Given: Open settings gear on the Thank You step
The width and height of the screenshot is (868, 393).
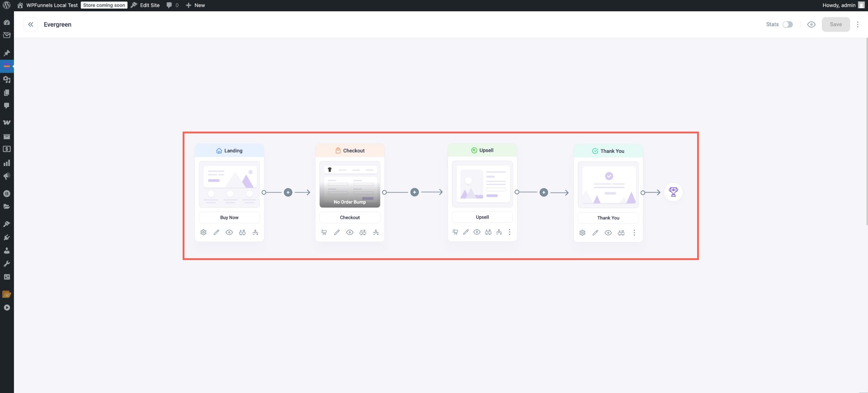Looking at the screenshot, I should coord(582,233).
